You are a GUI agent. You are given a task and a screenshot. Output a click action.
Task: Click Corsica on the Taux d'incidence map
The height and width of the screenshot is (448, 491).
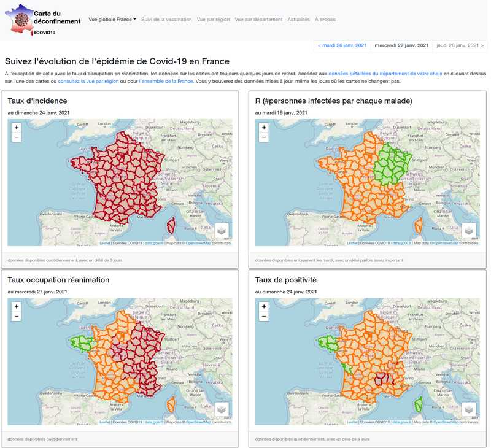[171, 225]
